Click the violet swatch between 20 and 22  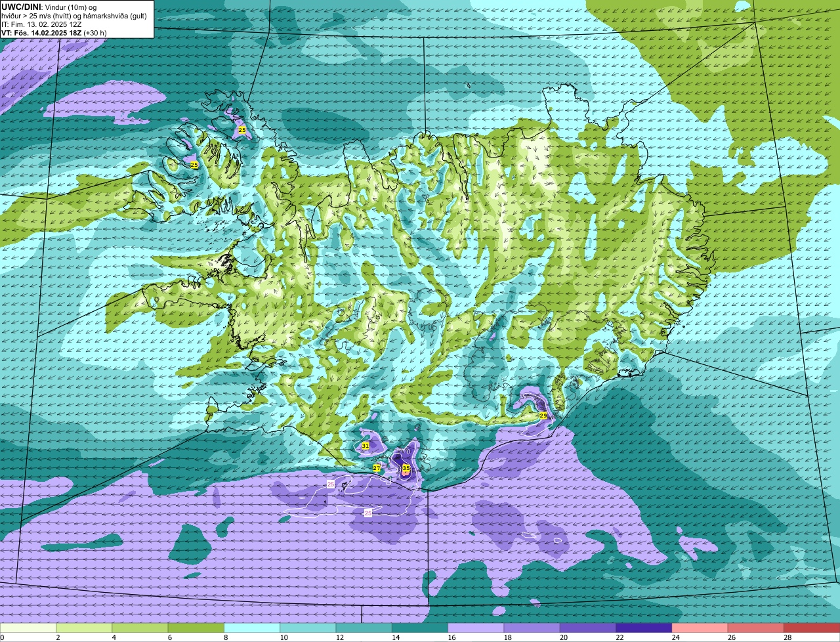pos(588,628)
